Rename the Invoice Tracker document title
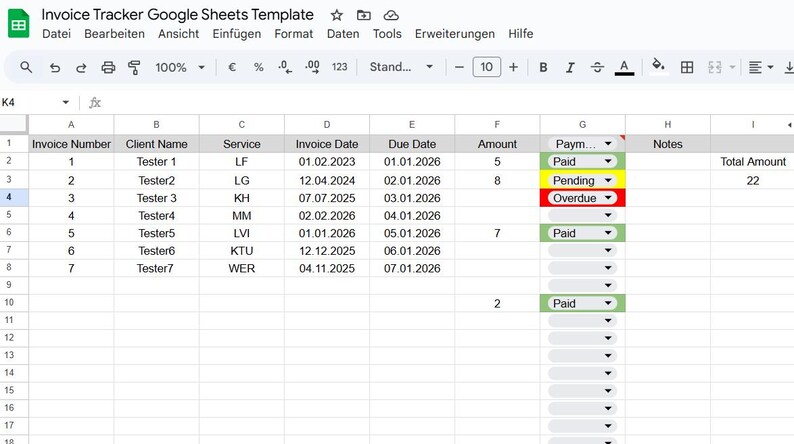The image size is (794, 444). pos(177,15)
